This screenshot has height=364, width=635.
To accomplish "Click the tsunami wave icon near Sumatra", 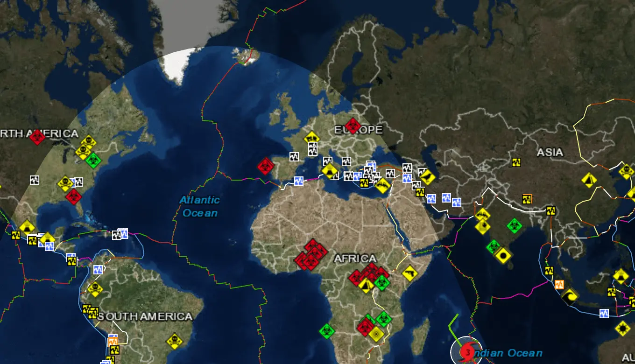I will (570, 296).
